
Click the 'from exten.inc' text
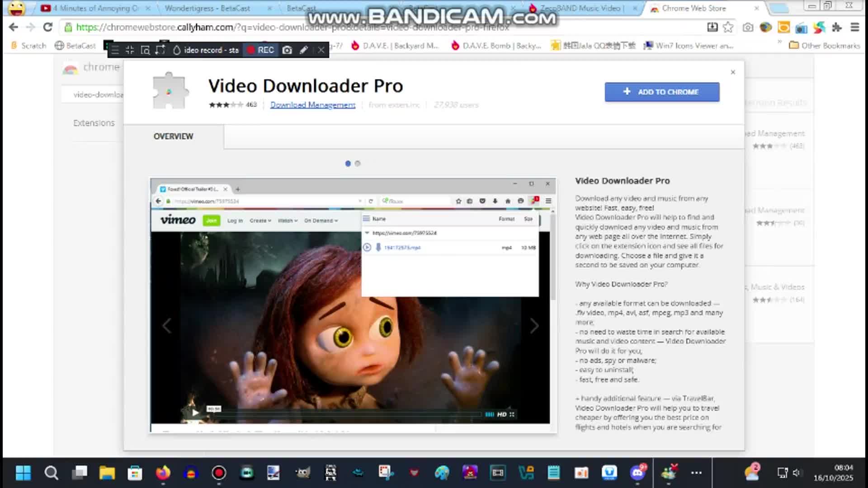click(x=394, y=105)
